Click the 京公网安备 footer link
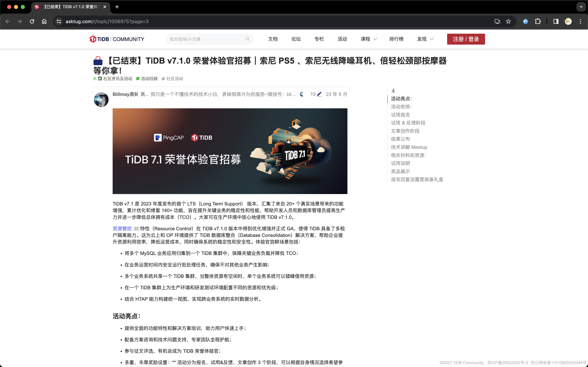This screenshot has height=367, width=588. click(558, 363)
